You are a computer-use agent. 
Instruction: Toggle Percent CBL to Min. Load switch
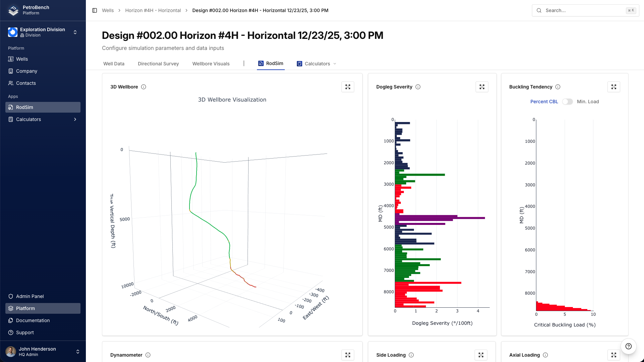pos(568,102)
